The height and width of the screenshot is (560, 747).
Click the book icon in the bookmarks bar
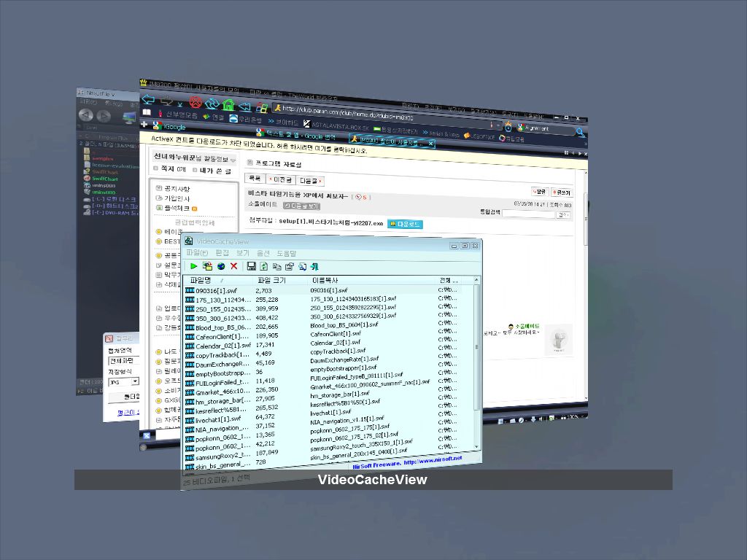[147, 112]
